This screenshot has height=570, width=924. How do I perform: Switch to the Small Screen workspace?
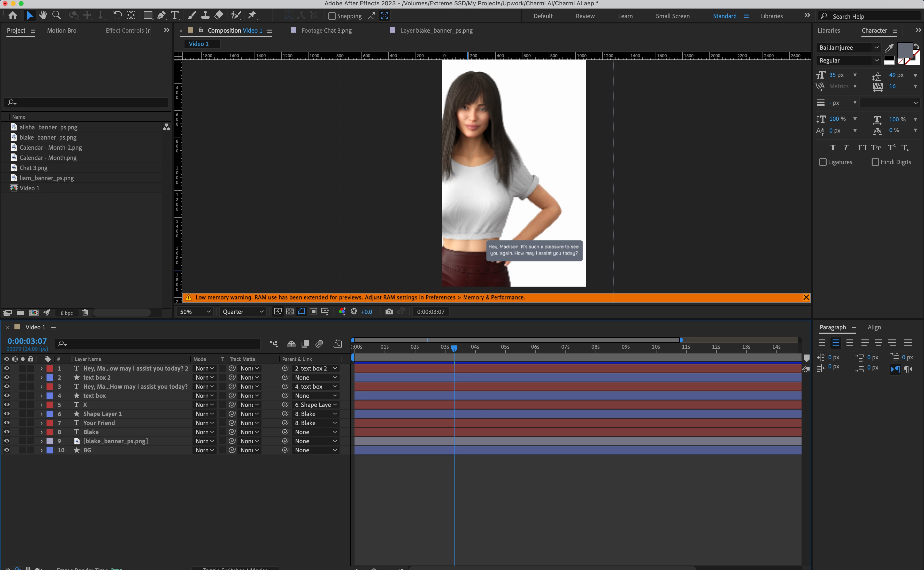tap(672, 16)
